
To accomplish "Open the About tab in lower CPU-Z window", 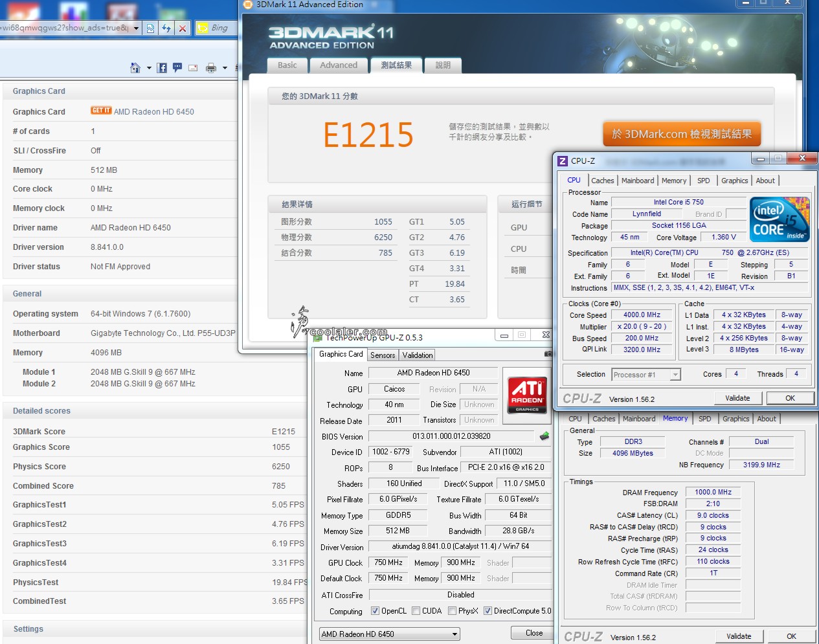I will tap(767, 419).
